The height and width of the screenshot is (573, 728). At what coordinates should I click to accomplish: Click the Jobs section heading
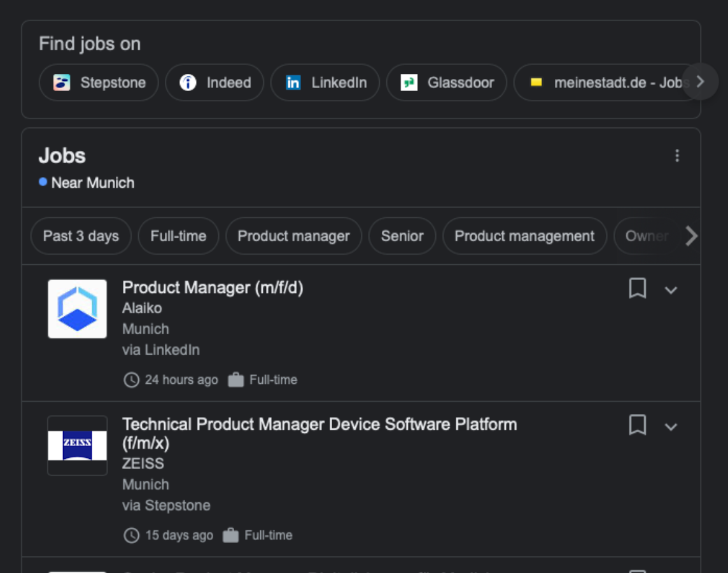[x=62, y=155]
